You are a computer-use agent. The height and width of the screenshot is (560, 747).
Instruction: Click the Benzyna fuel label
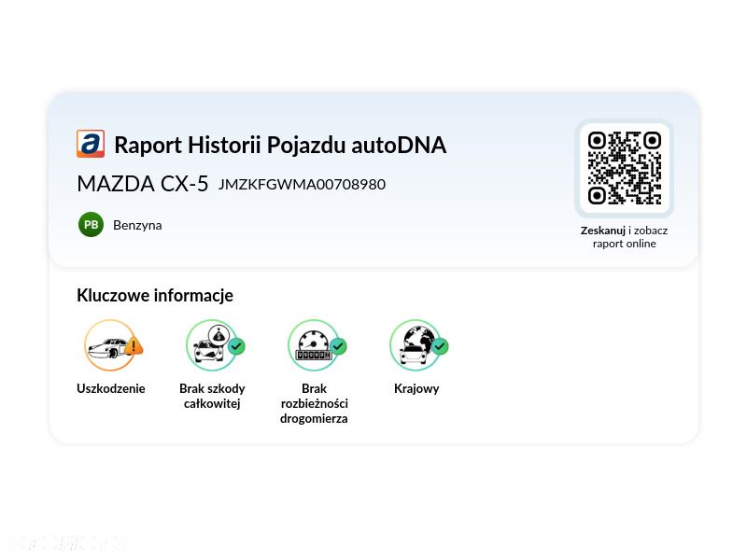[137, 225]
